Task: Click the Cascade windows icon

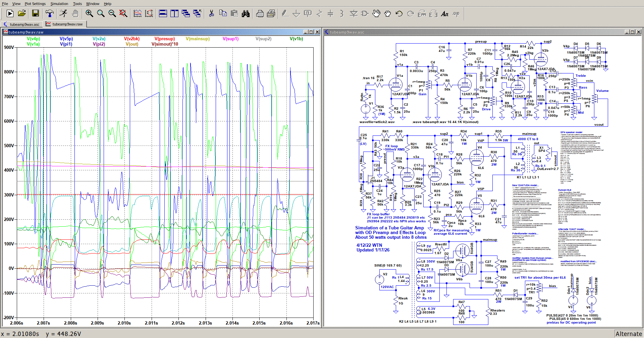Action: (186, 13)
